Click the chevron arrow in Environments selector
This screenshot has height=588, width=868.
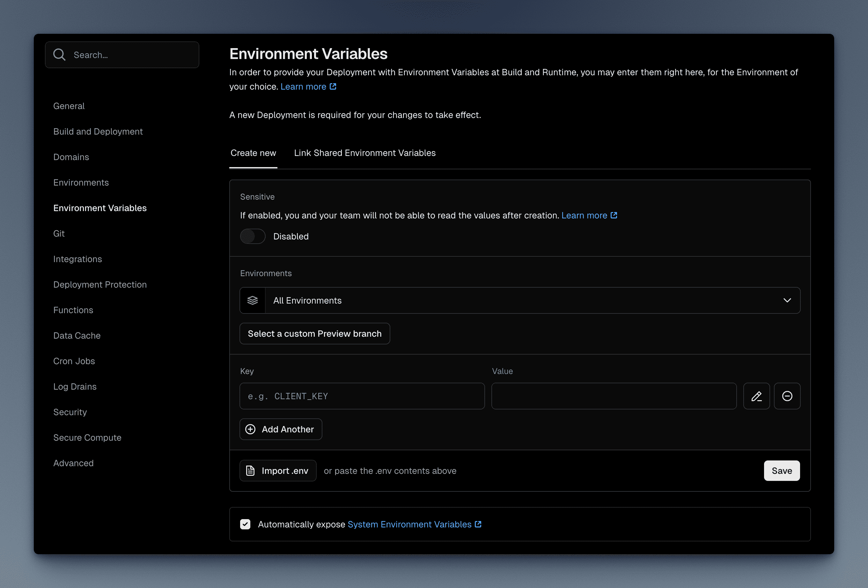(787, 300)
